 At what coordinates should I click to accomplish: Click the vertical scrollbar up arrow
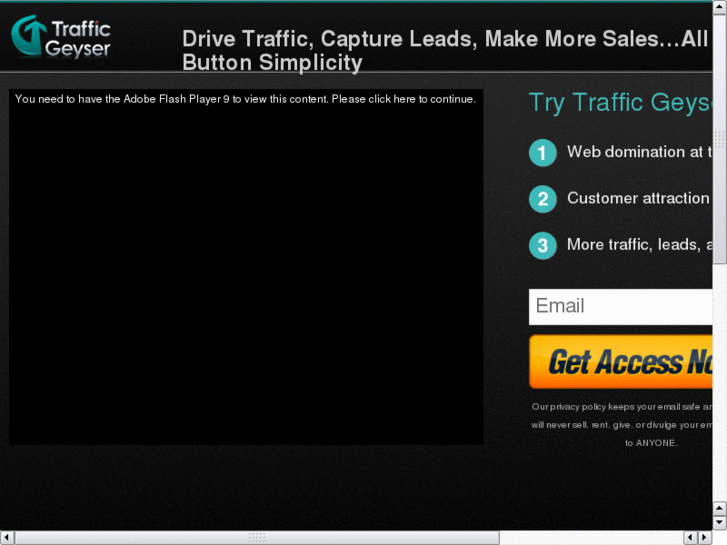[720, 8]
